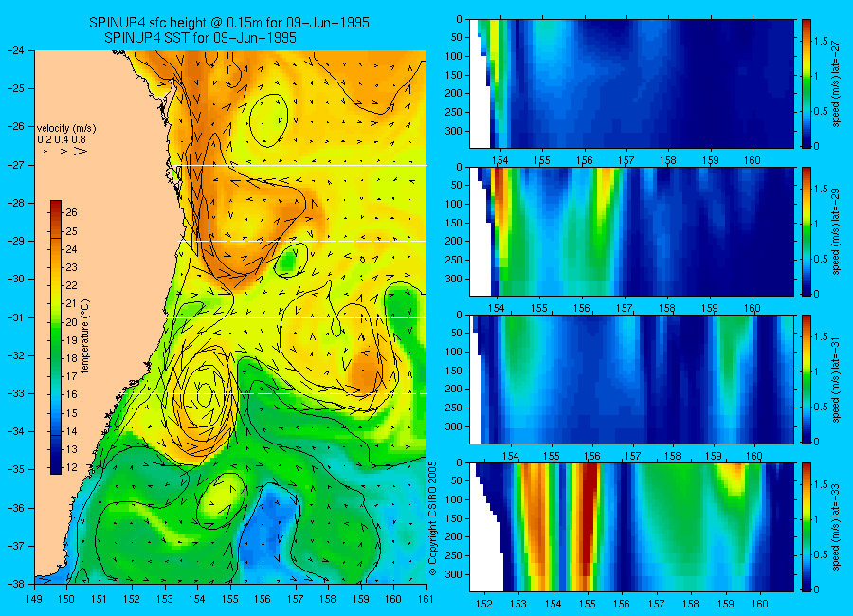Click the 'velocity (m/s)' legend label

pyautogui.click(x=66, y=129)
